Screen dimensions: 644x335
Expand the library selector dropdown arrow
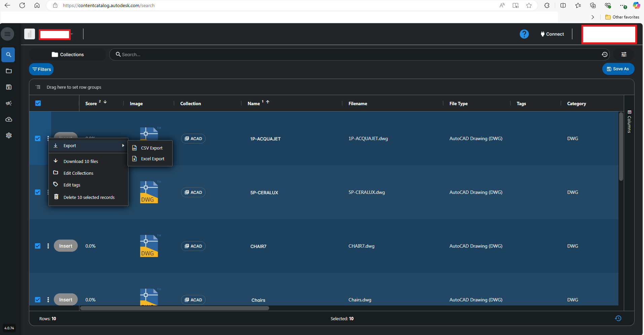pyautogui.click(x=72, y=34)
